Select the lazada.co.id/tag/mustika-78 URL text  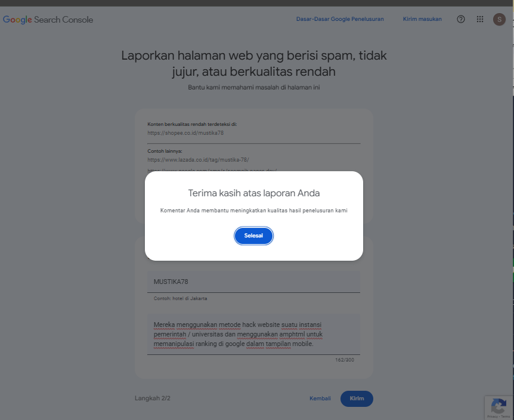click(198, 160)
